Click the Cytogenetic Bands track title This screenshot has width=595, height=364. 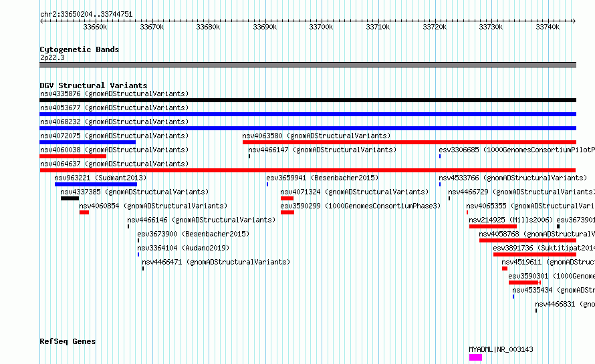(80, 49)
